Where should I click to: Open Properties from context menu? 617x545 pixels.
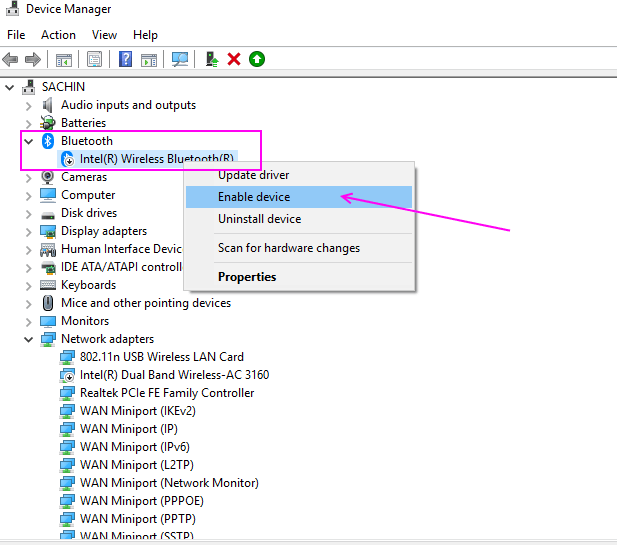[x=299, y=277]
